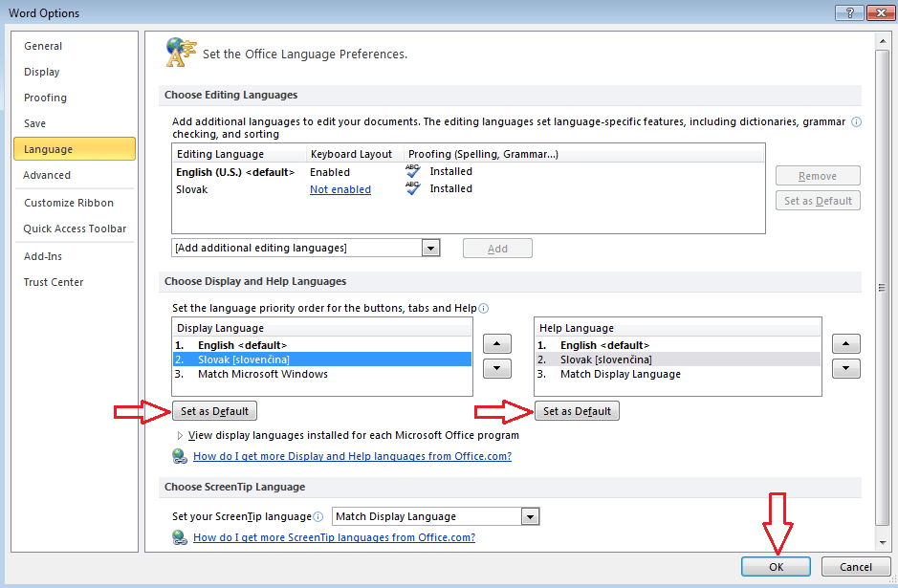Image resolution: width=898 pixels, height=588 pixels.
Task: Click the Not enabled keyboard layout link
Action: tap(339, 188)
